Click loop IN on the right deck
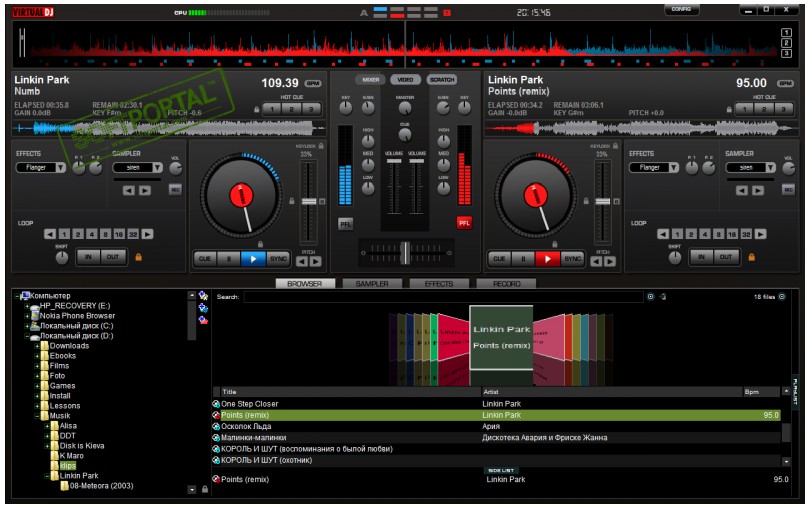810x509 pixels. pyautogui.click(x=702, y=257)
